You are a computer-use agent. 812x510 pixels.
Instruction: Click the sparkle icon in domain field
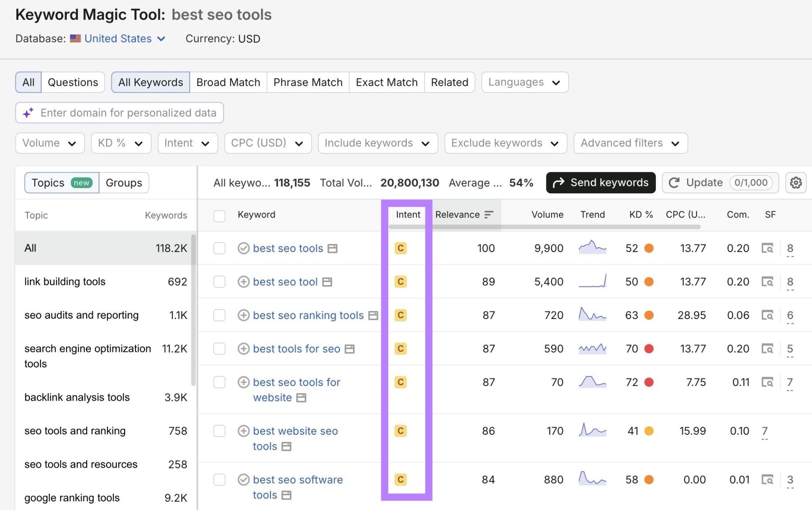[28, 113]
